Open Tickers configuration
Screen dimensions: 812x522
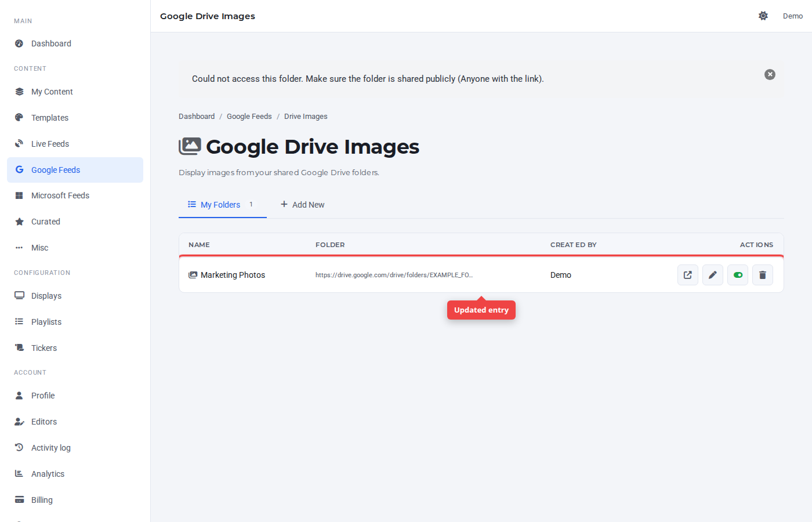[75, 348]
